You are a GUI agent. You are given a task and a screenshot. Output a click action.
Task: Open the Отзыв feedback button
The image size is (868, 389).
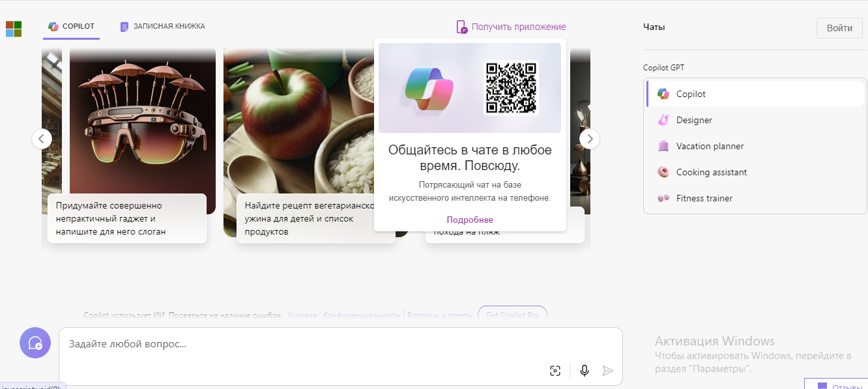[836, 384]
